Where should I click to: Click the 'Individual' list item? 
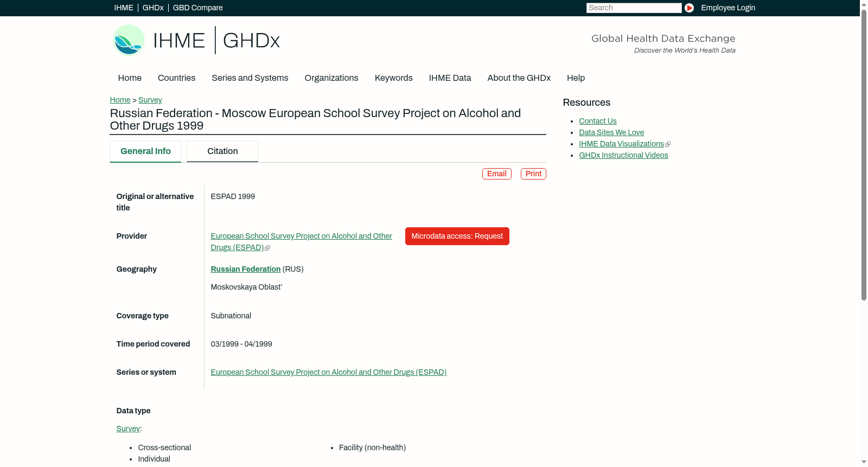154,459
